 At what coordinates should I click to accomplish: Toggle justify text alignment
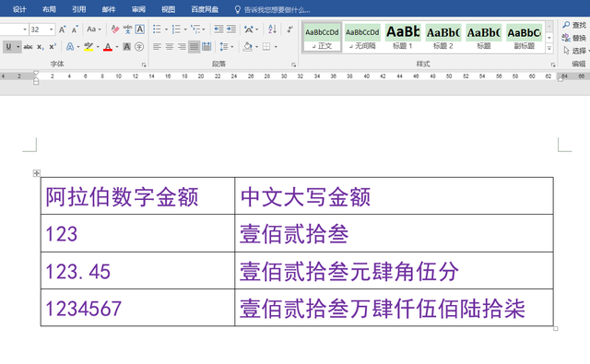[194, 47]
